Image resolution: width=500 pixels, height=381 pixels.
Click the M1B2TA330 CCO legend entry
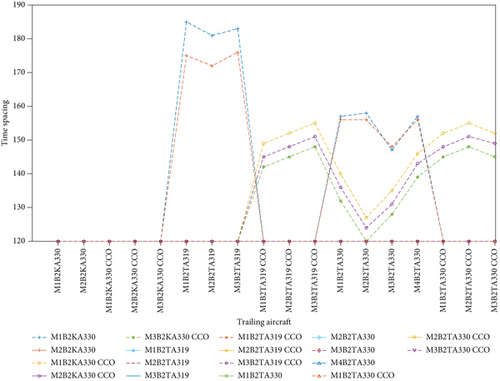(353, 375)
